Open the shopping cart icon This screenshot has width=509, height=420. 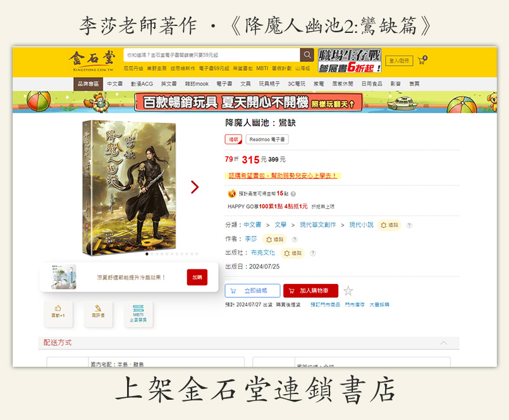click(422, 61)
